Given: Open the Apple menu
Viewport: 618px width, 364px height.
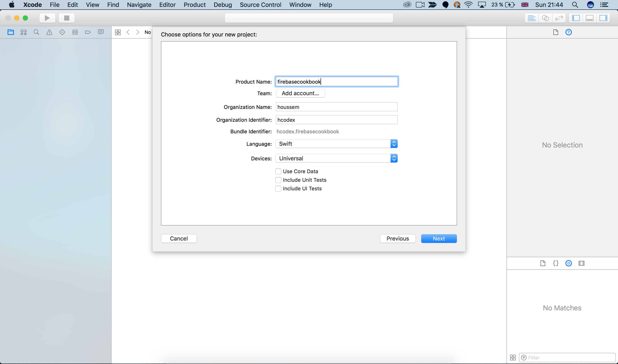Looking at the screenshot, I should (x=12, y=5).
